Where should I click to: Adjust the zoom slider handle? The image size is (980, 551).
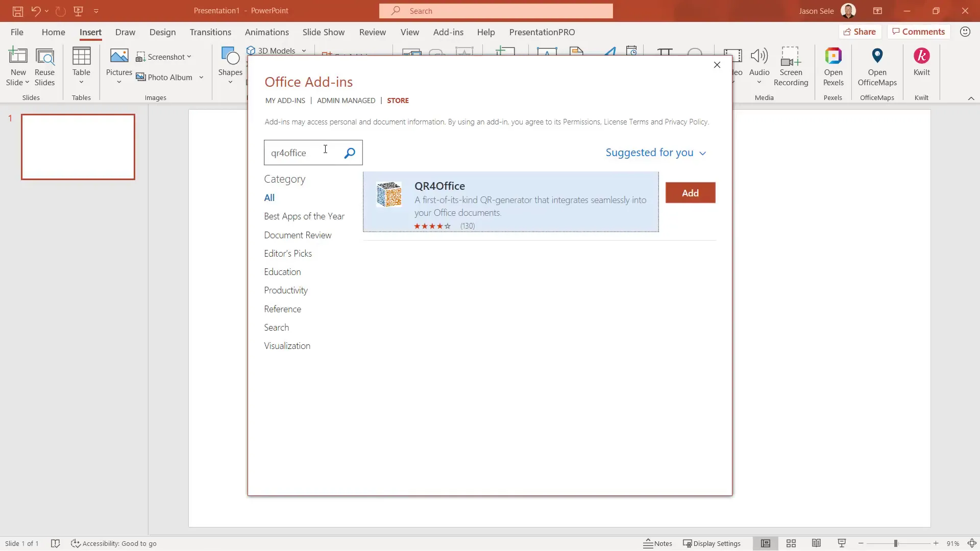coord(896,543)
